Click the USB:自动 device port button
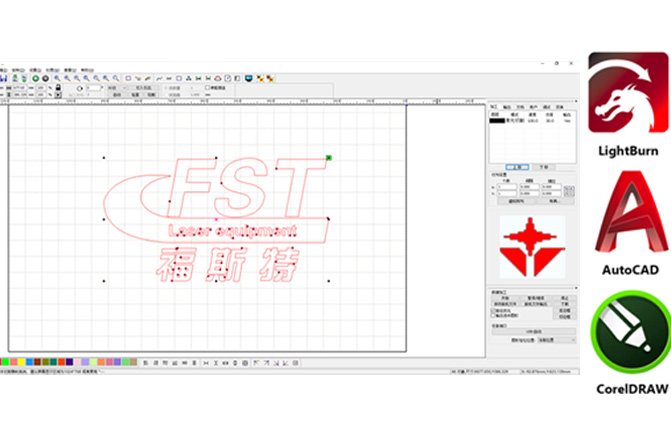Image resolution: width=671 pixels, height=448 pixels. [534, 332]
